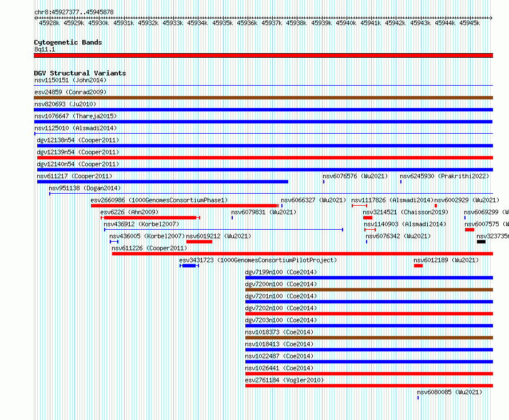This screenshot has height=420, width=509.
Task: Open the nsv1117826 (Alsmadi2014) label
Action: pos(392,200)
